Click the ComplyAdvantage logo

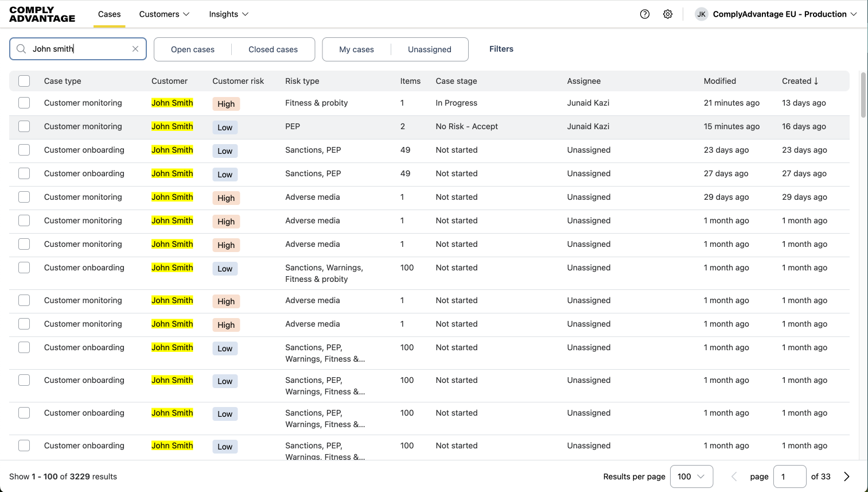[x=42, y=14]
